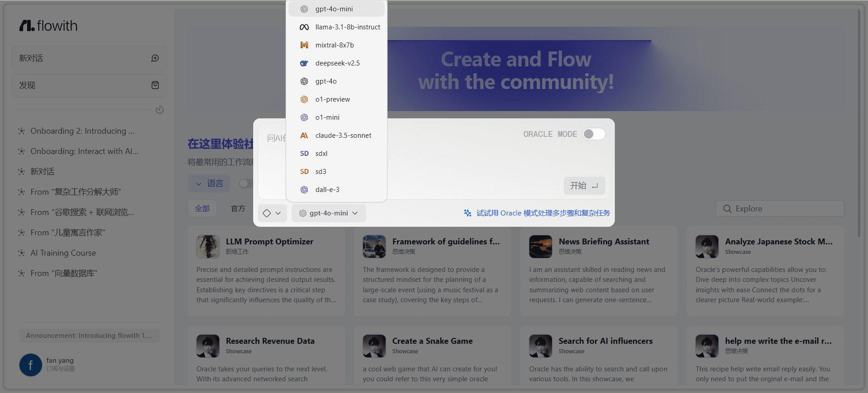Screen dimensions: 868x393
Task: Open help me write the e-mail card
Action: click(765, 356)
